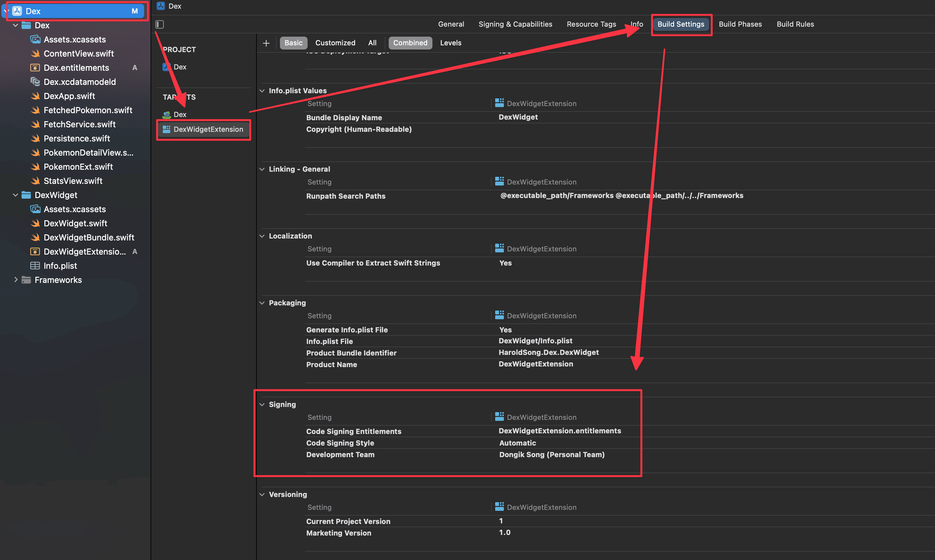Viewport: 935px width, 560px height.
Task: Show Basic build settings filter
Action: pyautogui.click(x=293, y=43)
